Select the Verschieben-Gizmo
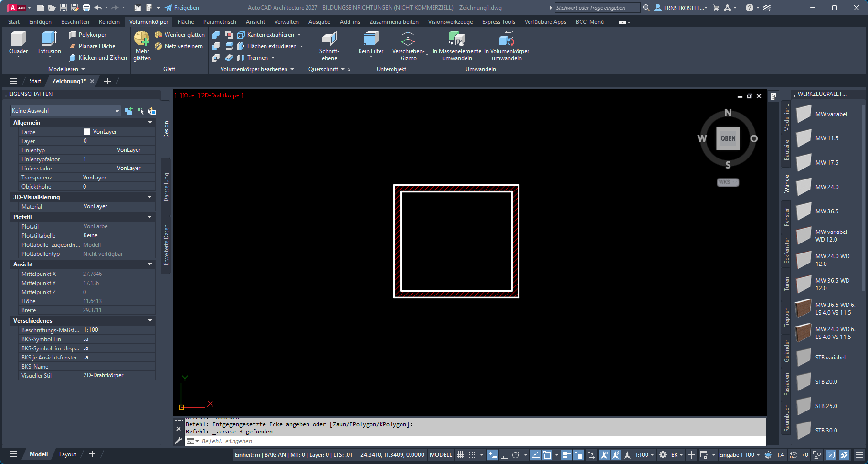The height and width of the screenshot is (464, 868). click(x=408, y=45)
